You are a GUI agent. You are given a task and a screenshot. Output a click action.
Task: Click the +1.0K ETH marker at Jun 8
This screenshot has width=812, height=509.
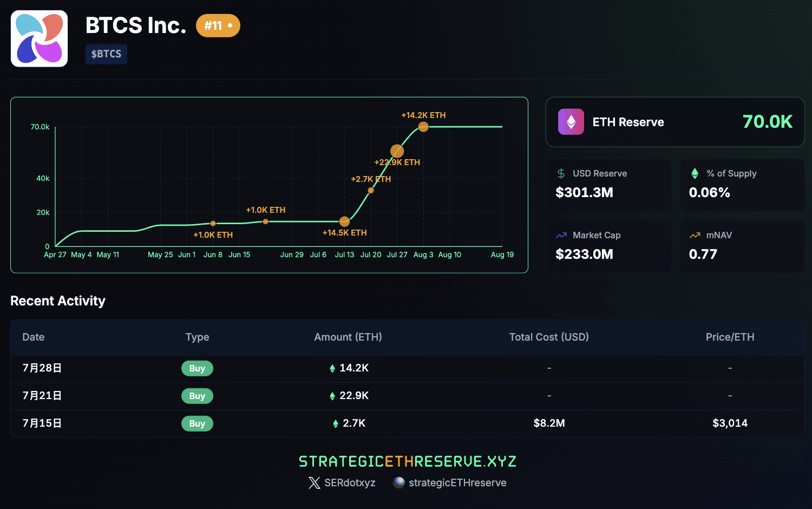click(213, 224)
